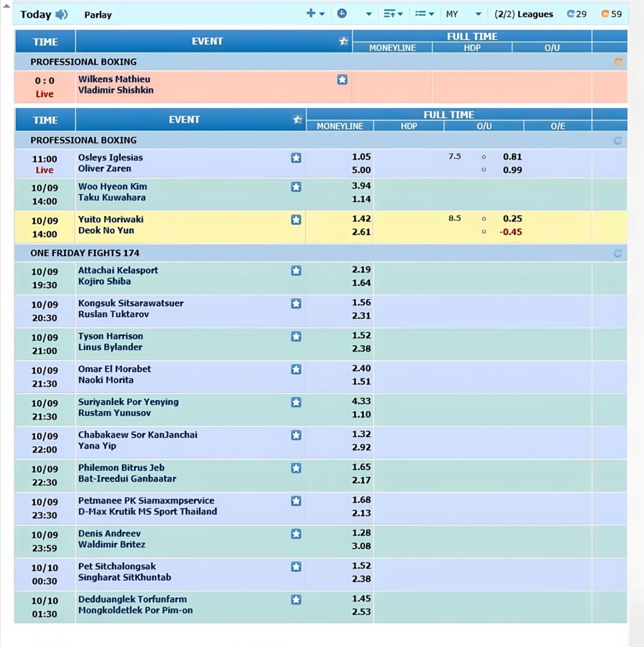Click the favorites star in second table header

[x=297, y=119]
